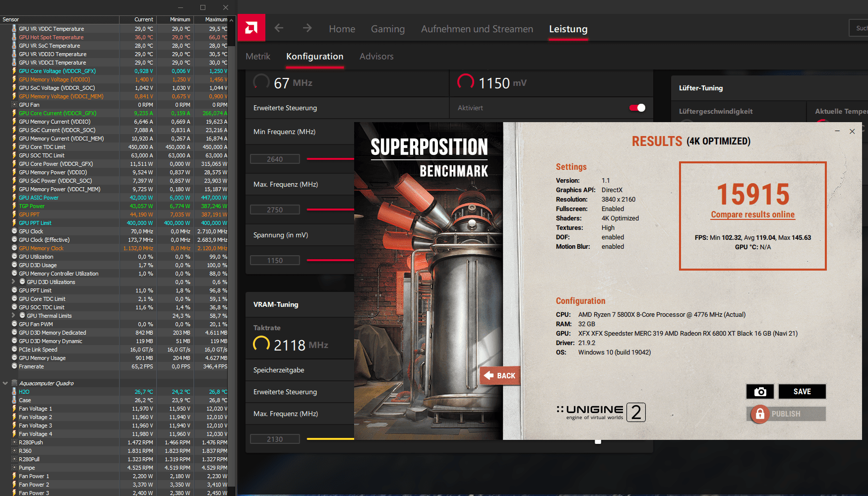Click the Speicherzeitgabe setting row

pyautogui.click(x=300, y=370)
